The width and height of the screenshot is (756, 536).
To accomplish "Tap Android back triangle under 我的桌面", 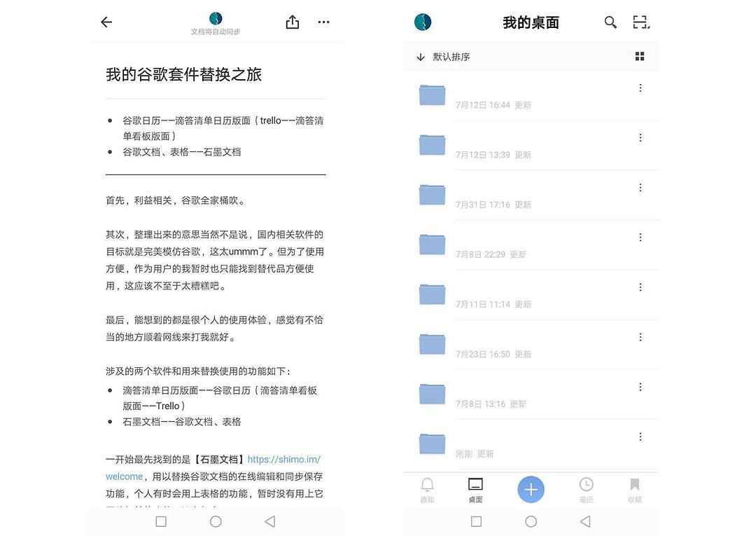I will tap(585, 521).
